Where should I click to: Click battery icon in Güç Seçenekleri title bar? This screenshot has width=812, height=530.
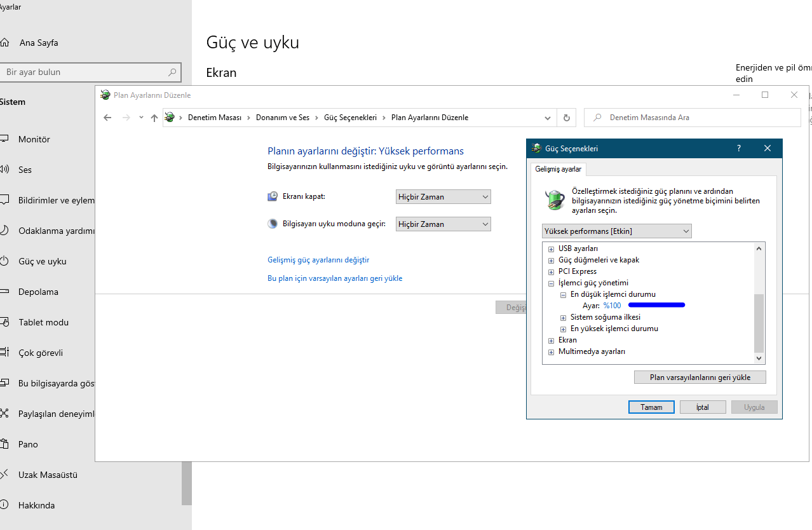(x=537, y=148)
